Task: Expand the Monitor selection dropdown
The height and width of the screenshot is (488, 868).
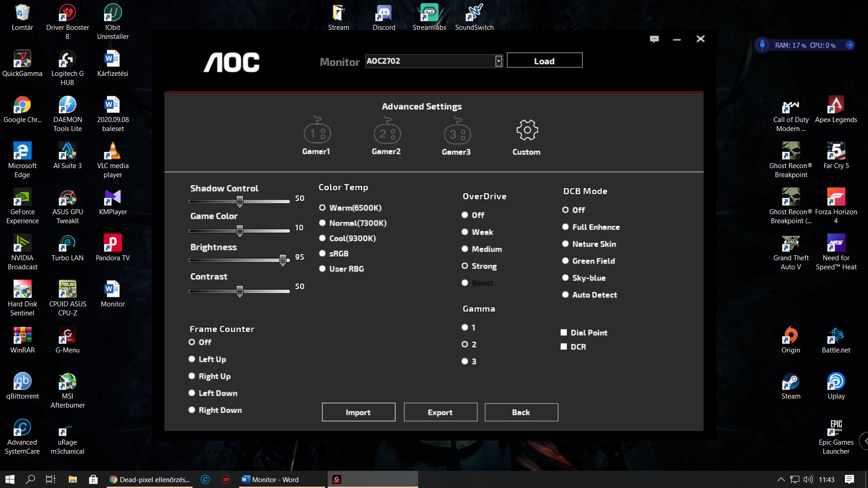Action: [498, 61]
